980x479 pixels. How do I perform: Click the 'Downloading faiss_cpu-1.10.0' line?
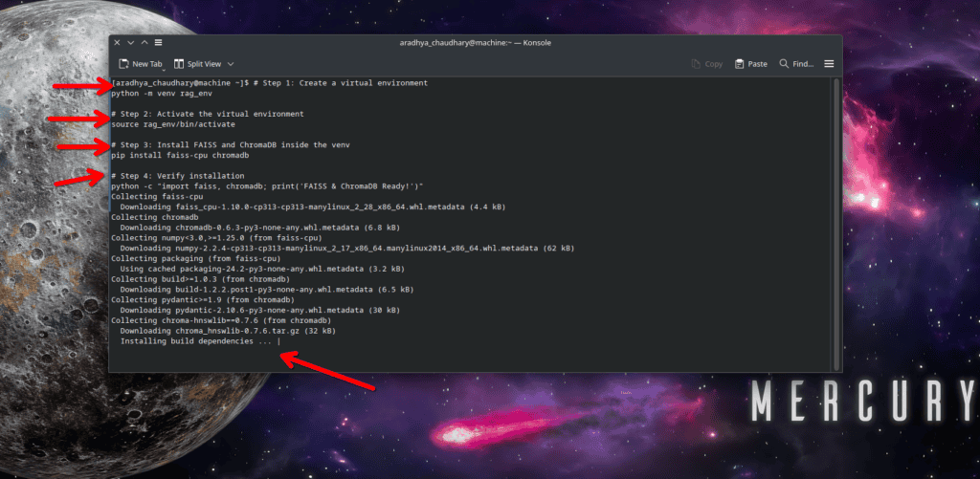point(313,207)
